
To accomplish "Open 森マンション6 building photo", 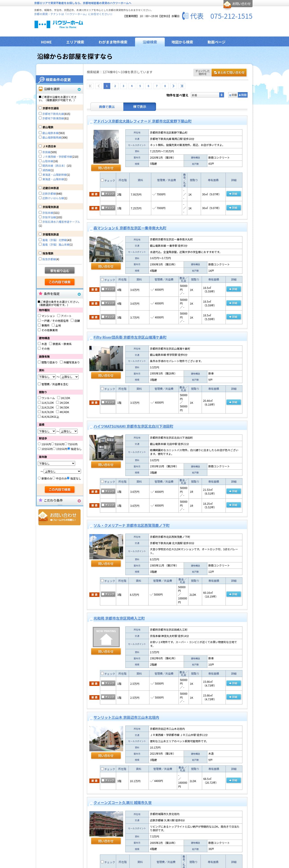I will (x=106, y=249).
